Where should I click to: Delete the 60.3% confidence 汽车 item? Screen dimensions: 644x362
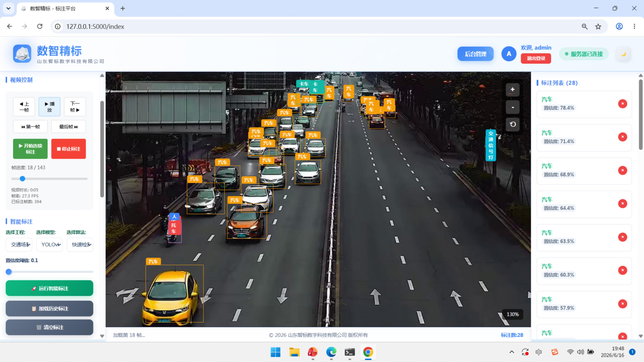point(623,270)
